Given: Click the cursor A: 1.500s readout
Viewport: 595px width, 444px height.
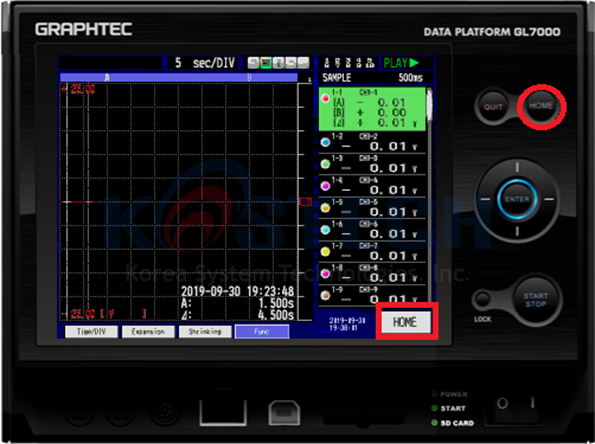Looking at the screenshot, I should click(x=238, y=304).
